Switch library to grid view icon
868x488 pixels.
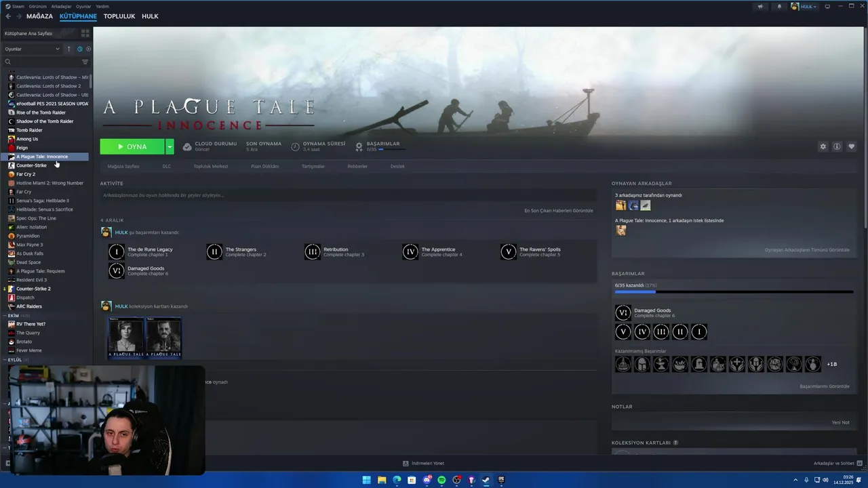[x=85, y=33]
